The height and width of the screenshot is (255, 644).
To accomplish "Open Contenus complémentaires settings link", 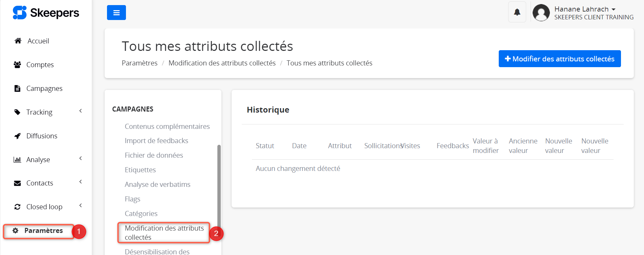I will [x=167, y=126].
